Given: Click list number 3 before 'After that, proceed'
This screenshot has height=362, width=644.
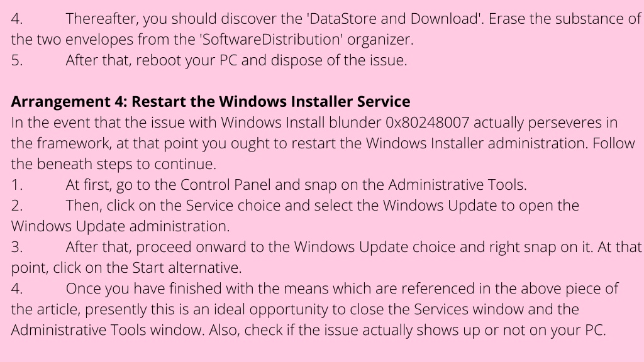Looking at the screenshot, I should click(x=17, y=246).
